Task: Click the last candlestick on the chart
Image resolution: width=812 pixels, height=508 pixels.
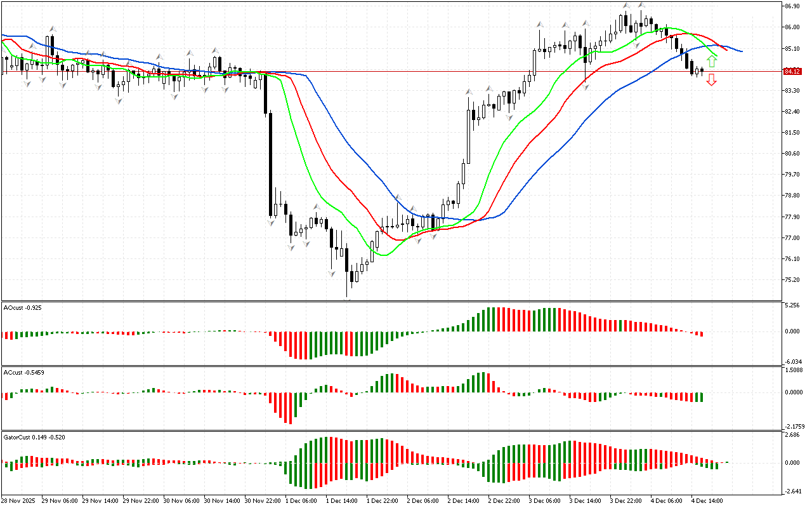Action: point(702,70)
